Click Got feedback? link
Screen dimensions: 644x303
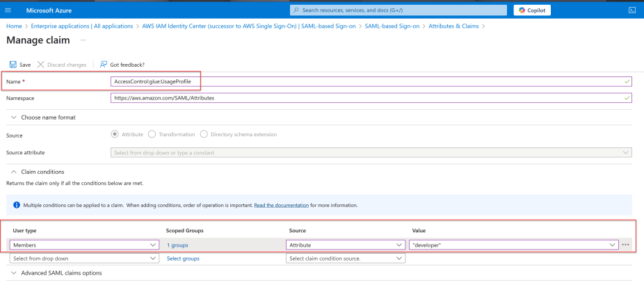(x=127, y=65)
